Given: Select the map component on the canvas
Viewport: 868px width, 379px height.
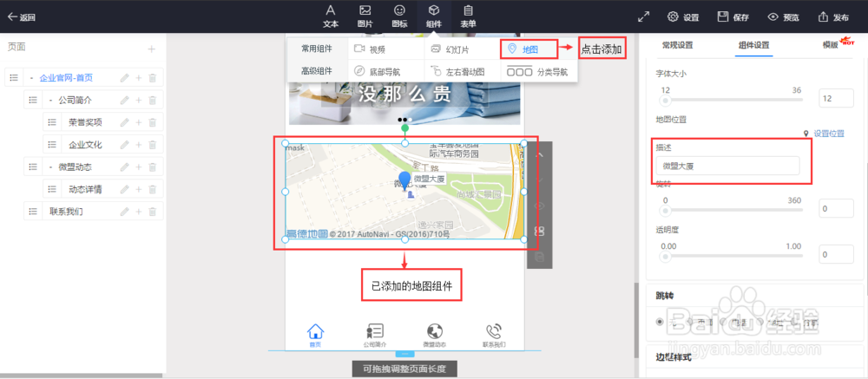Looking at the screenshot, I should (x=404, y=192).
